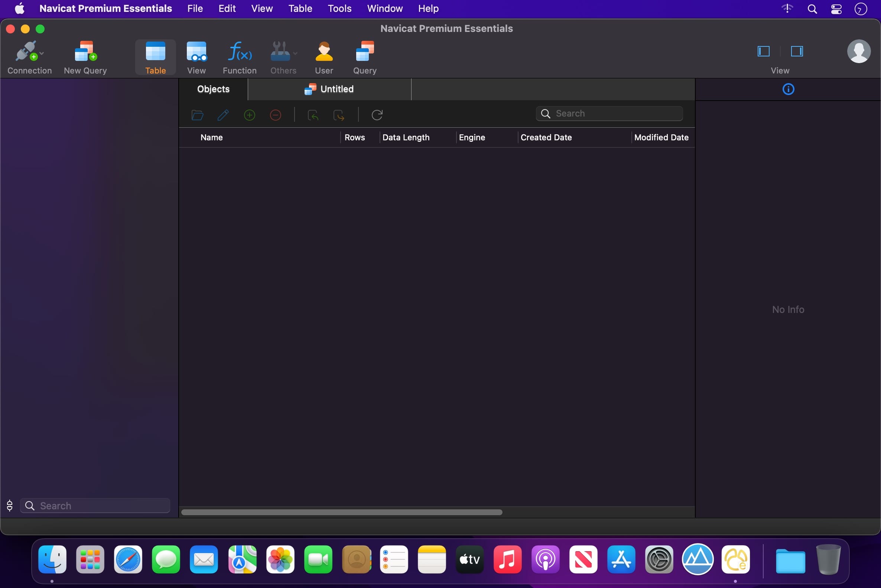Screen dimensions: 881x588
Task: Open the Connection dropdown arrow
Action: click(42, 53)
